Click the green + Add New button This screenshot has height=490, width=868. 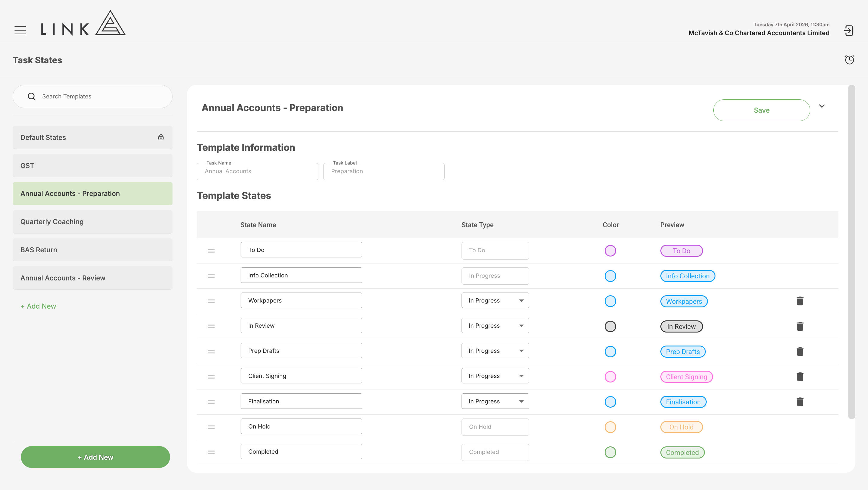95,457
